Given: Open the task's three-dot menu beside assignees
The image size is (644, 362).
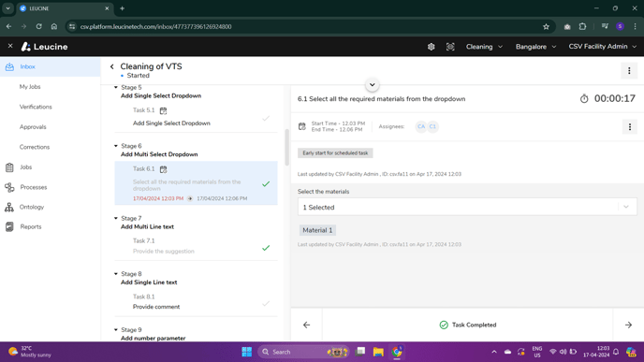Looking at the screenshot, I should 630,127.
